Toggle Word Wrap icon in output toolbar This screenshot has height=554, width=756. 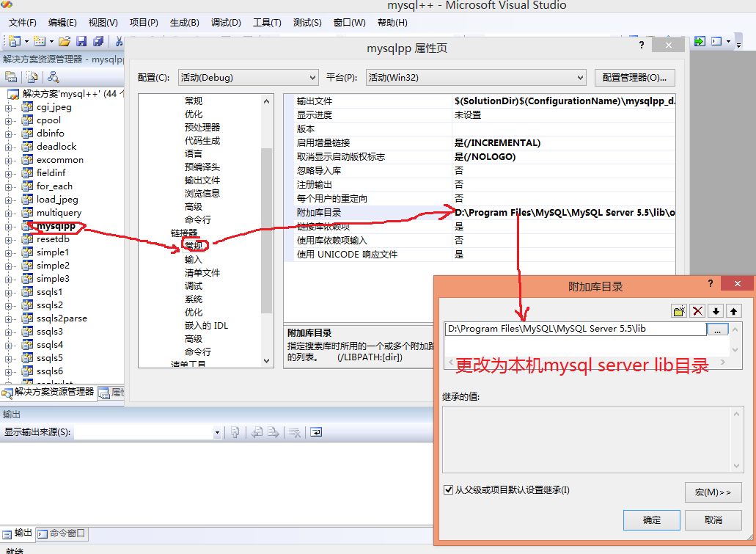coord(316,432)
